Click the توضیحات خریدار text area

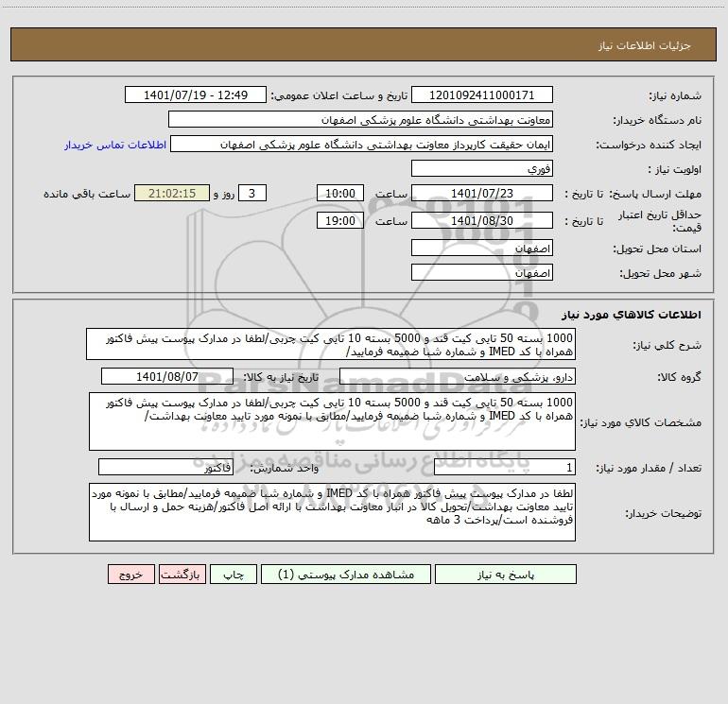click(332, 512)
